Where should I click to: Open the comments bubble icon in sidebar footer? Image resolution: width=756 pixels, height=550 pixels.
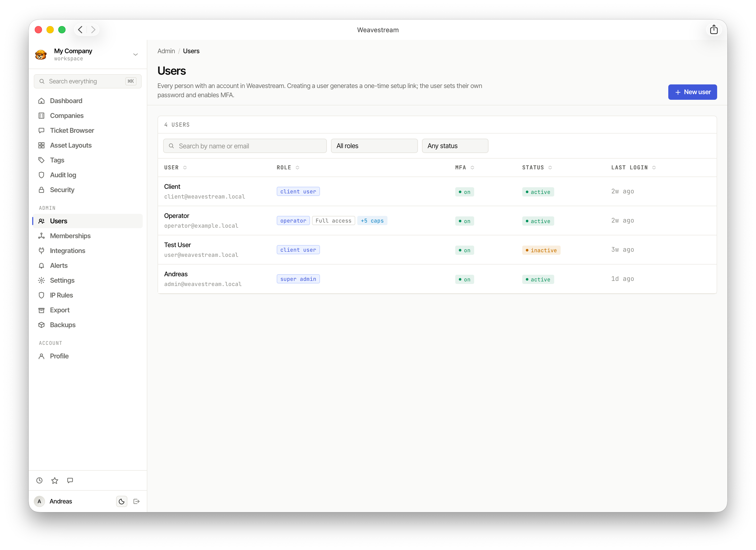70,480
